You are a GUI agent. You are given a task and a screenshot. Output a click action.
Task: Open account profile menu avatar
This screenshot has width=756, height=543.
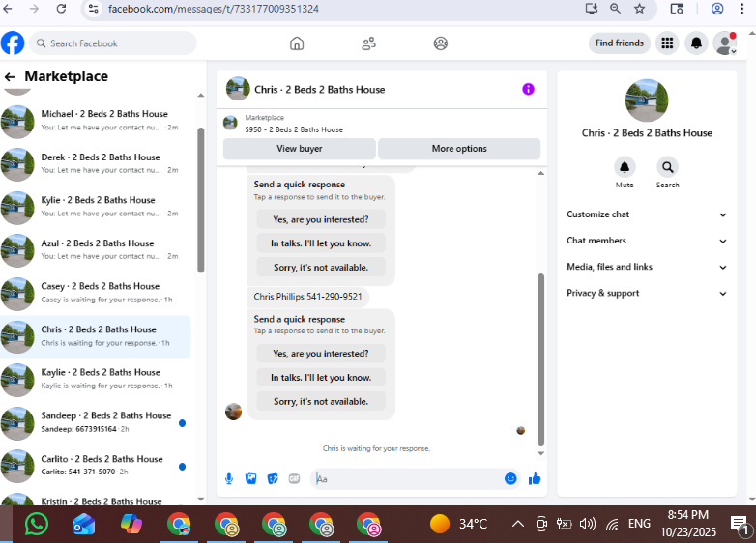[725, 43]
